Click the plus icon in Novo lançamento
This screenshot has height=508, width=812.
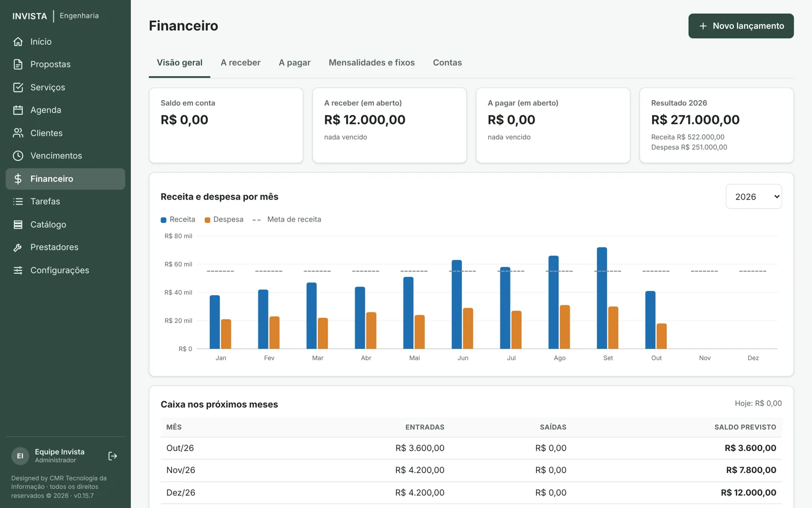703,26
